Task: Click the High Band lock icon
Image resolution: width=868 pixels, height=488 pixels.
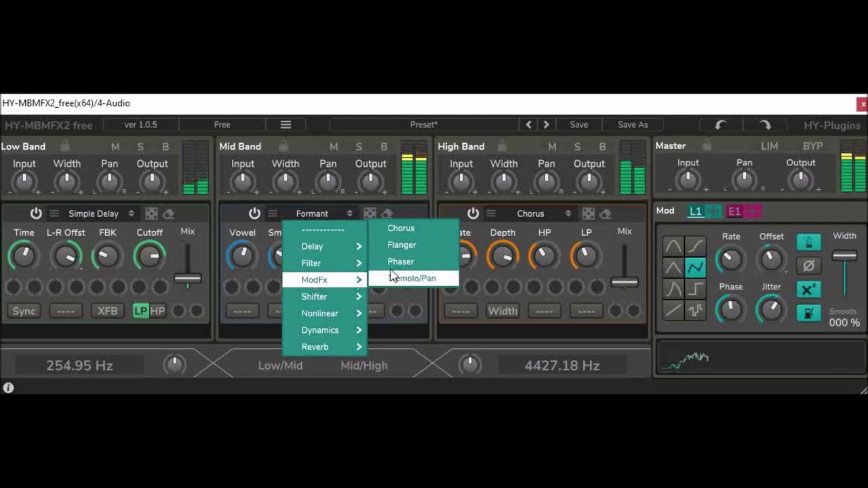Action: (502, 146)
